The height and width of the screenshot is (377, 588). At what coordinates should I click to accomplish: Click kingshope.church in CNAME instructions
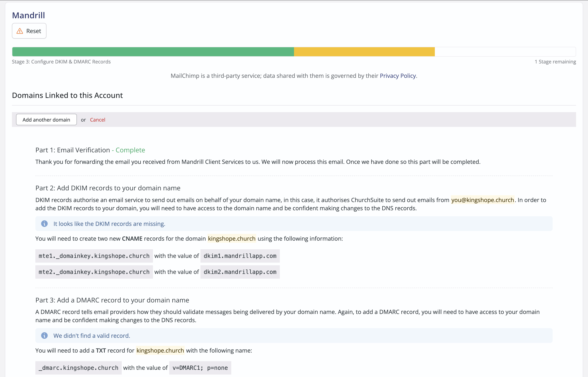click(x=232, y=238)
